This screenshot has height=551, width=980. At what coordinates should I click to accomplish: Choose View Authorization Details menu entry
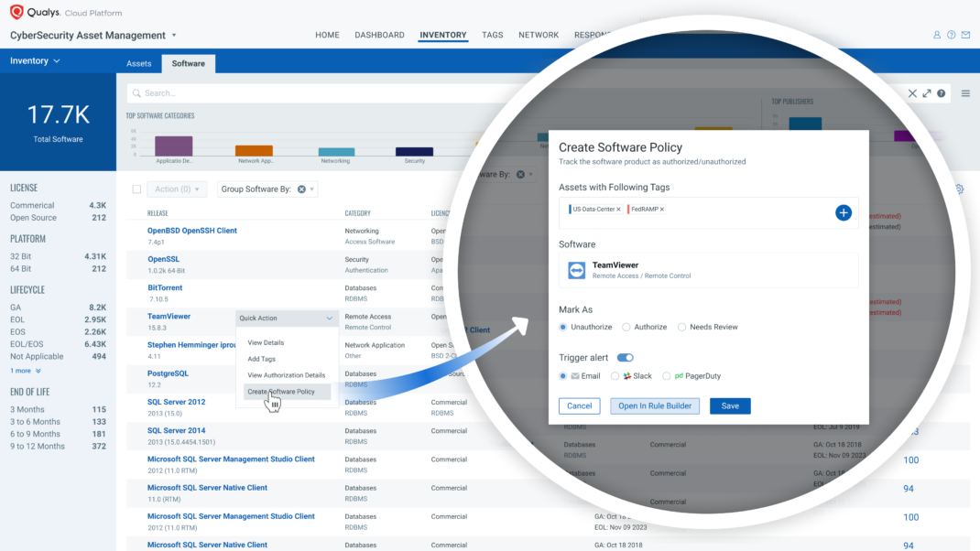[287, 375]
